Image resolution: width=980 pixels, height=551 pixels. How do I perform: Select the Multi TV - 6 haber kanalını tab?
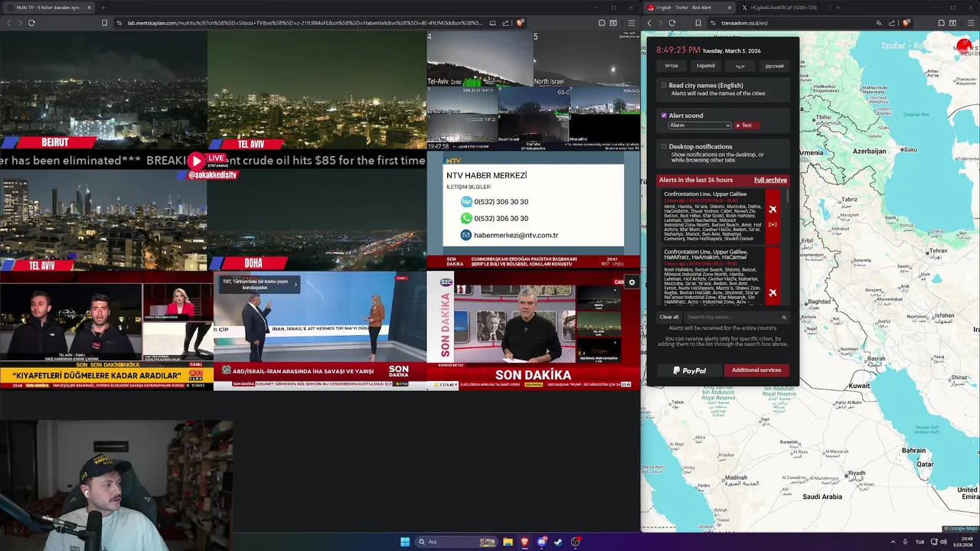[x=49, y=8]
